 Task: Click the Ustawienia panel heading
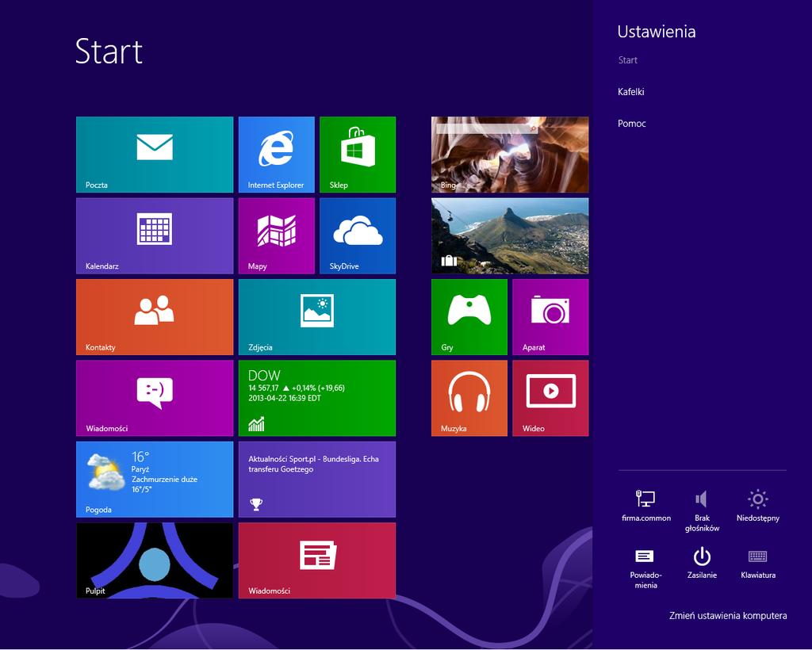(x=656, y=32)
